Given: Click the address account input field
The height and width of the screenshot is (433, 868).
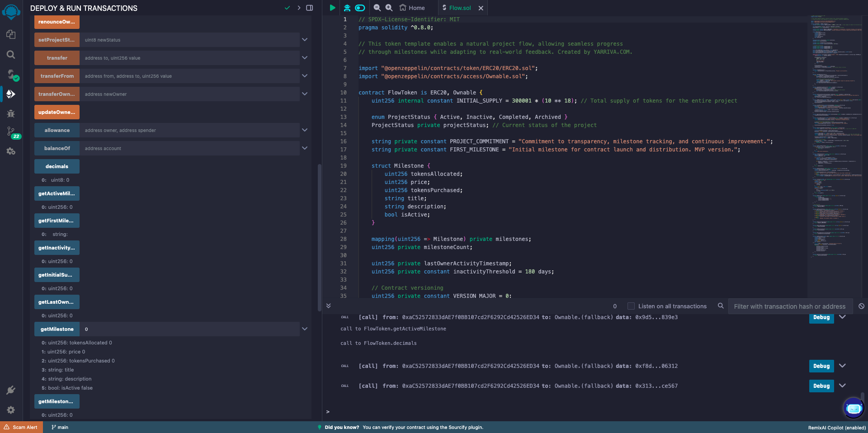Looking at the screenshot, I should (x=189, y=148).
